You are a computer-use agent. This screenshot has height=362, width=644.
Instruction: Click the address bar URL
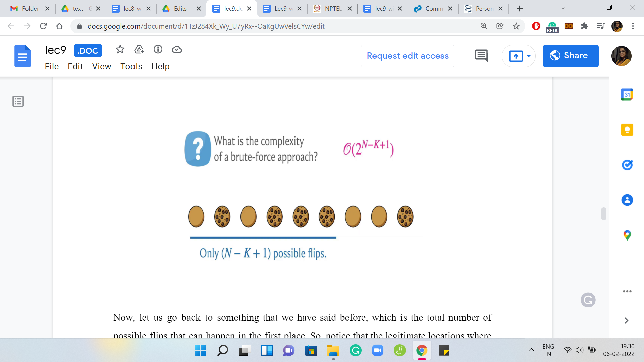point(206,26)
